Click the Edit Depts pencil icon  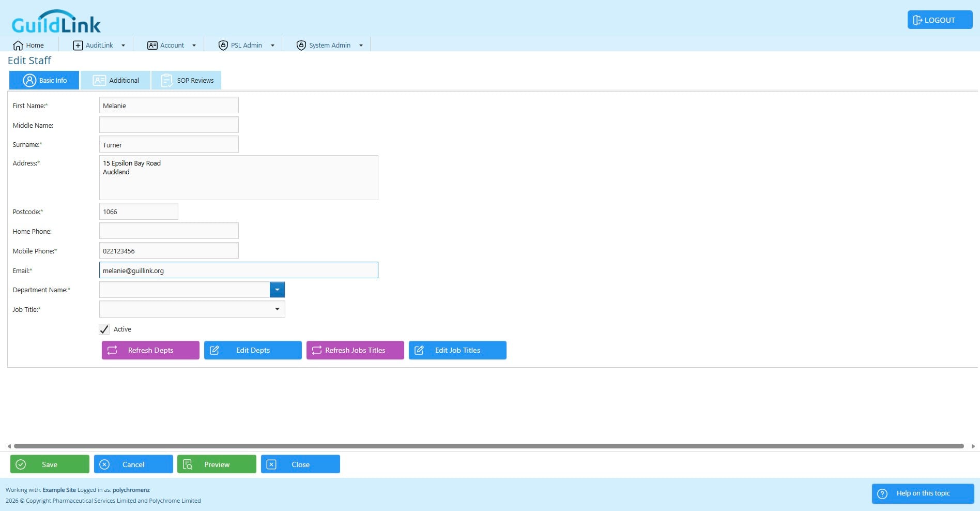215,350
